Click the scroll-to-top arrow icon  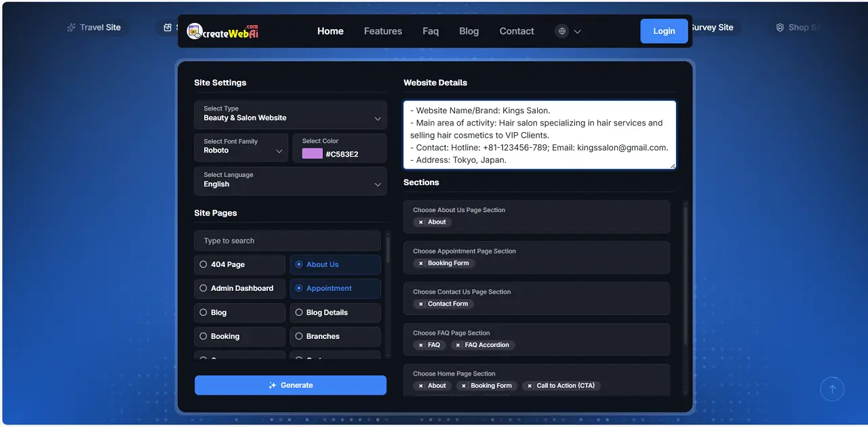coord(832,388)
